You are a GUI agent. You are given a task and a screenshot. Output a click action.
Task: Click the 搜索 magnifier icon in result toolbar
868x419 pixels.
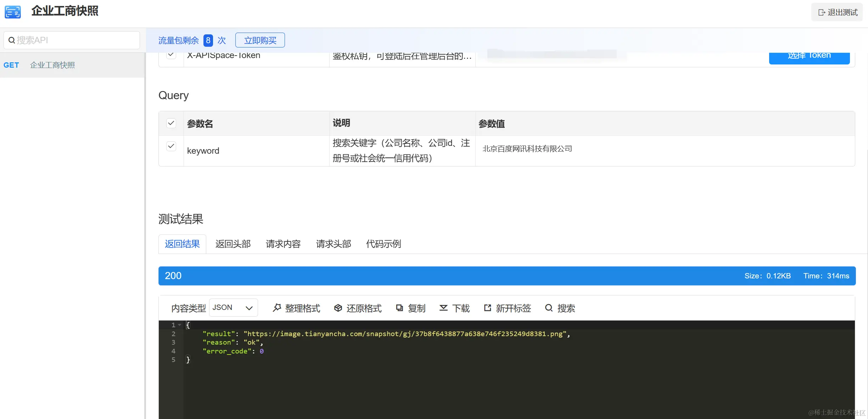(549, 308)
